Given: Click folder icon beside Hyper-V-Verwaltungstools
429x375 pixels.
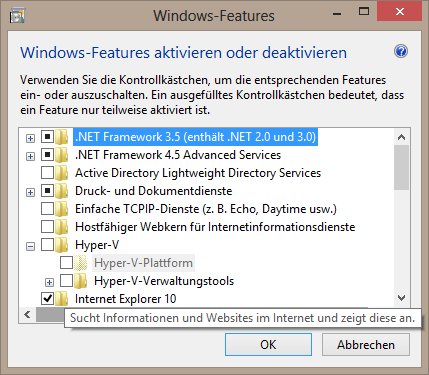Looking at the screenshot, I should [x=81, y=281].
